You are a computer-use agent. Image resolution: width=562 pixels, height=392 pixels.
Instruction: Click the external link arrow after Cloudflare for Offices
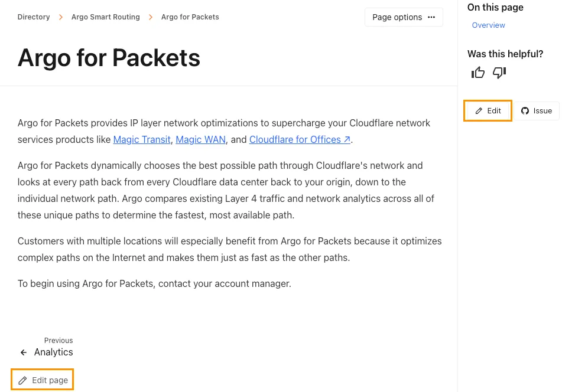click(347, 140)
